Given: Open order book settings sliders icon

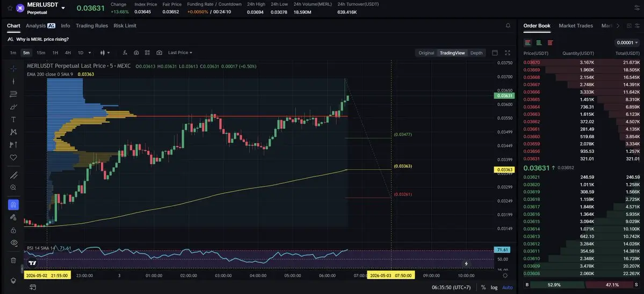Looking at the screenshot, I should [637, 26].
